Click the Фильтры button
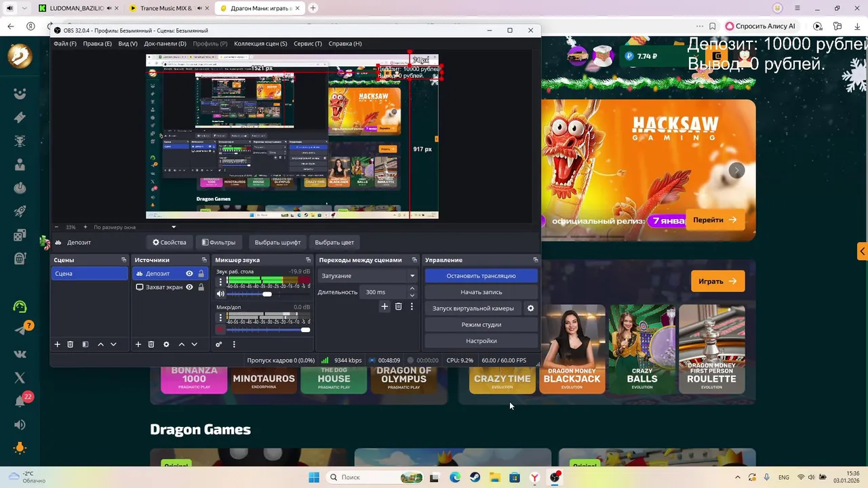Screen dimensions: 868x488 tap(219, 242)
